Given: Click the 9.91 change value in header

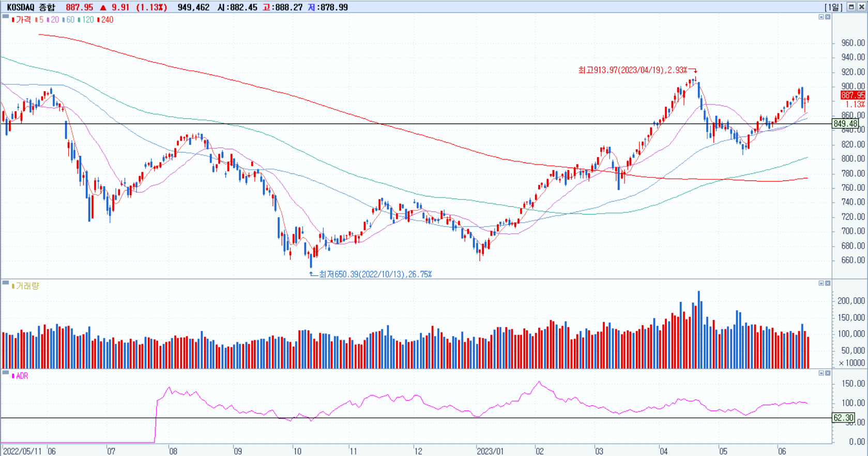Looking at the screenshot, I should [x=120, y=7].
